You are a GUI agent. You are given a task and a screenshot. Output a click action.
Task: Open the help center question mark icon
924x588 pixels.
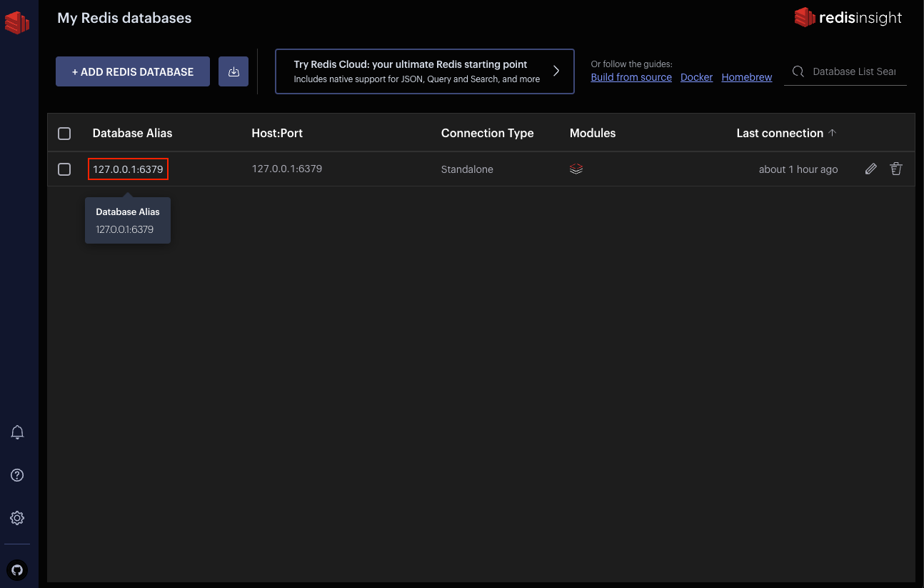pos(18,475)
